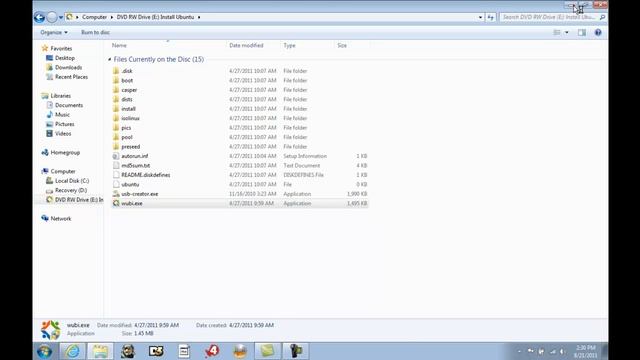The image size is (640, 360).
Task: Click the DVD RW Drive breadcrumb segment
Action: pos(155,17)
